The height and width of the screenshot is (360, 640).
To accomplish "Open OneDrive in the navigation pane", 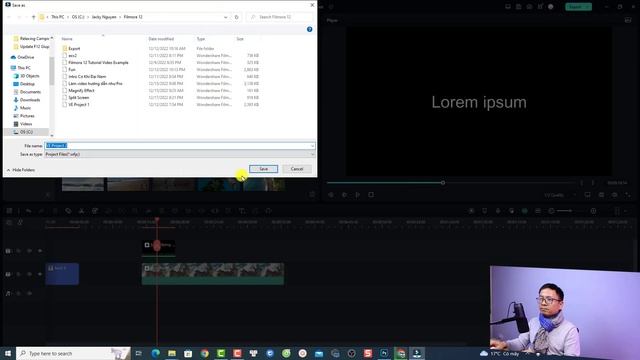I will 25,57.
